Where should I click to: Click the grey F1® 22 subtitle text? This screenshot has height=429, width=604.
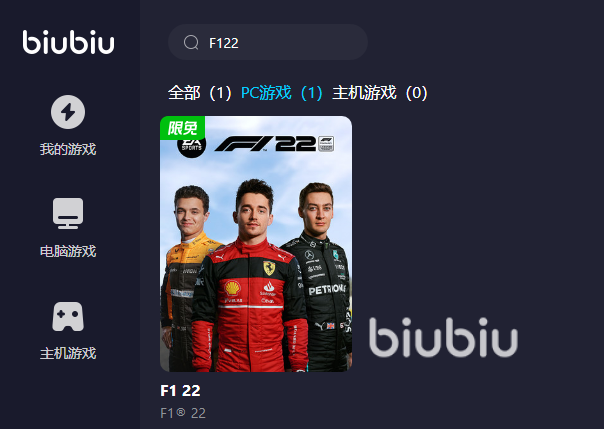(183, 413)
